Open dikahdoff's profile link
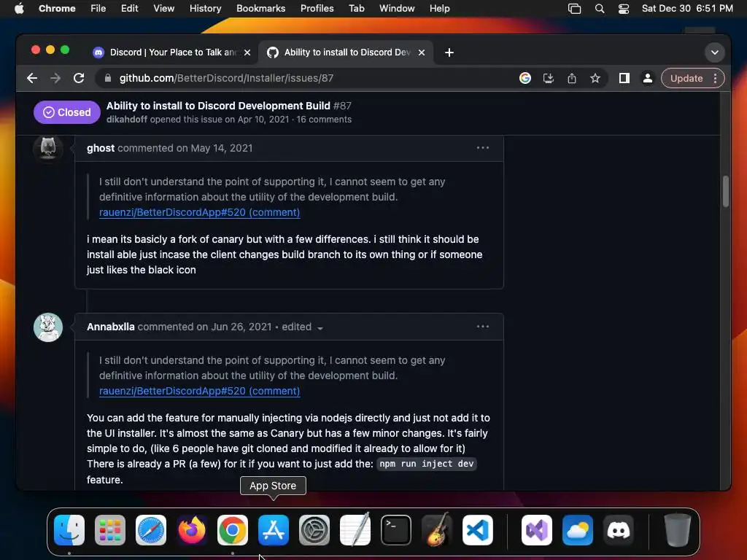747x560 pixels. tap(127, 120)
